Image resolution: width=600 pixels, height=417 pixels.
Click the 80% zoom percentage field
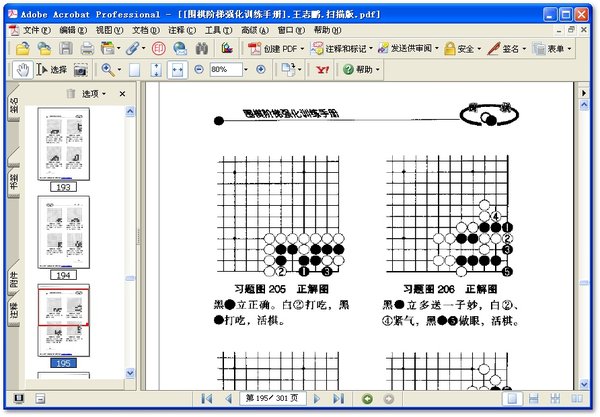(x=226, y=69)
